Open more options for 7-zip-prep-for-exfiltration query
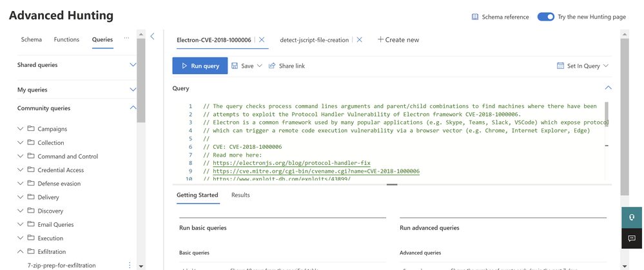644x270 pixels. [130, 265]
